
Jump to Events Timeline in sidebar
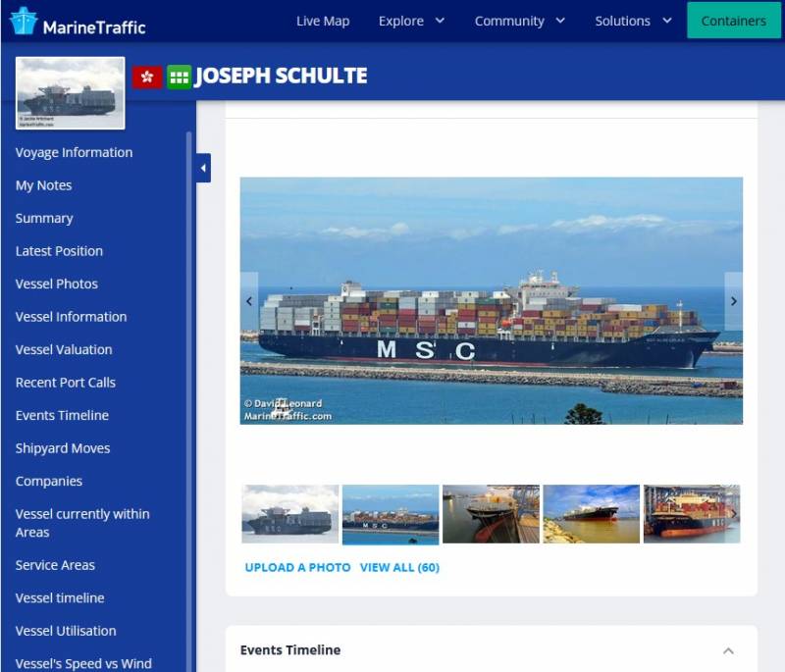pyautogui.click(x=62, y=416)
